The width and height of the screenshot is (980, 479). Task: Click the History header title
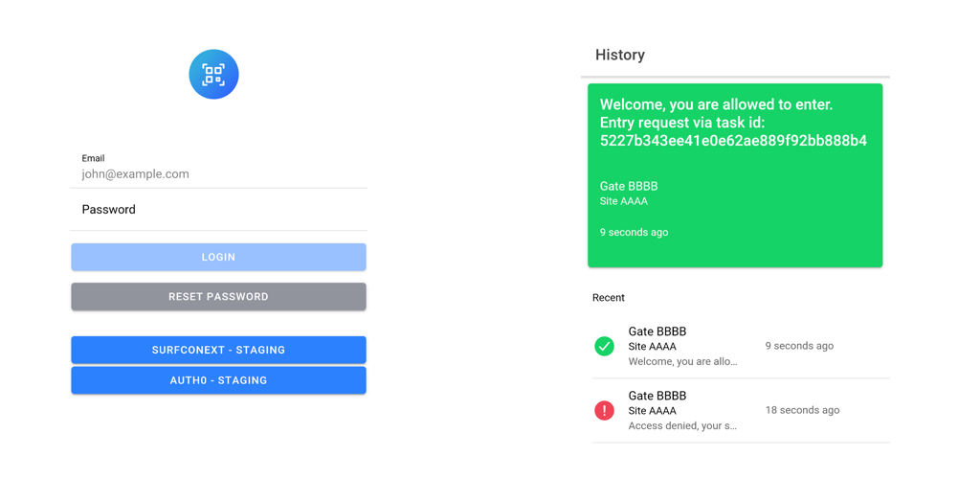pos(620,55)
